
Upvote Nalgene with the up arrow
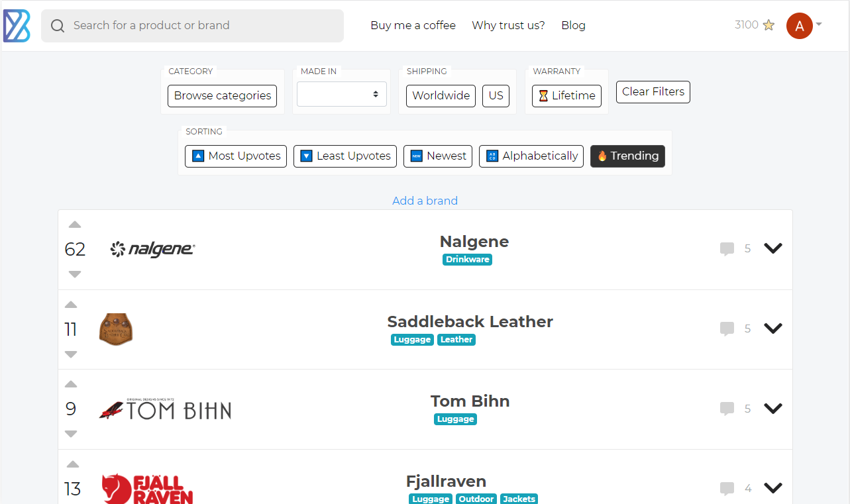[x=75, y=225]
